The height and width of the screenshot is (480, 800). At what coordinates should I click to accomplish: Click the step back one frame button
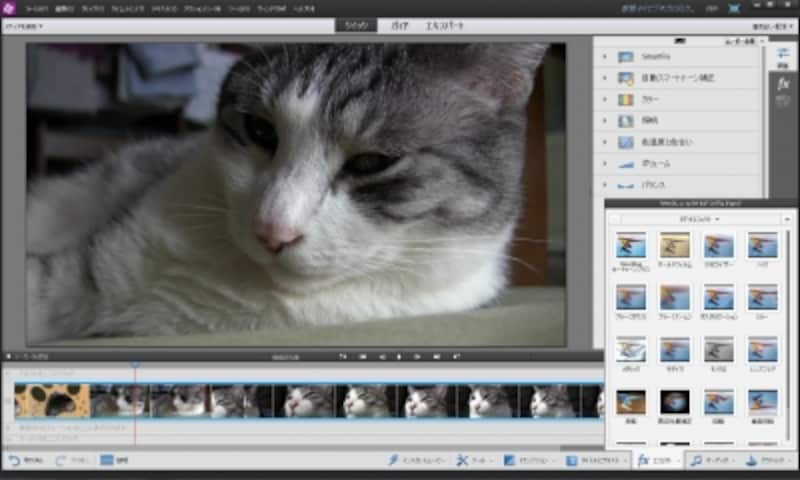pyautogui.click(x=382, y=357)
